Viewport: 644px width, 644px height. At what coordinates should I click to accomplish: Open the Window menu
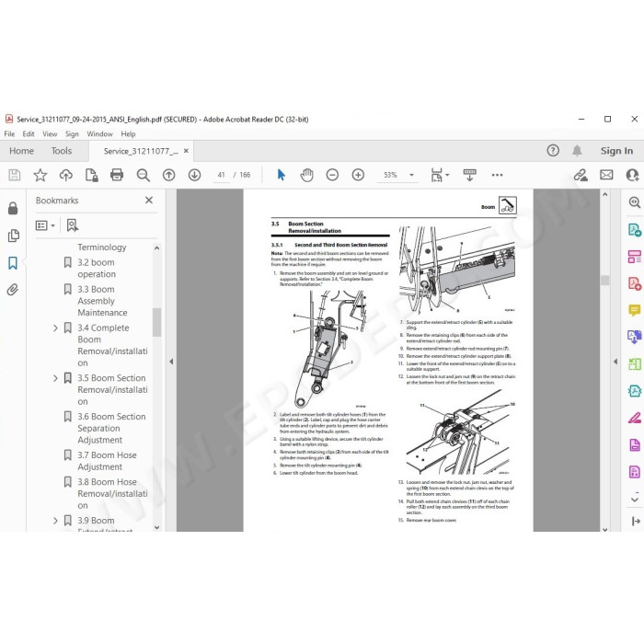pyautogui.click(x=99, y=134)
